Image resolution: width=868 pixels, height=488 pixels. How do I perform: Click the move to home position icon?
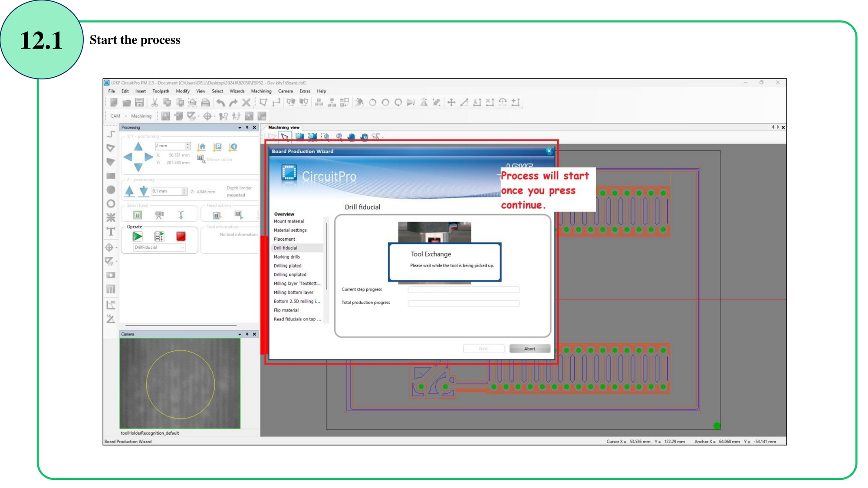click(x=202, y=147)
